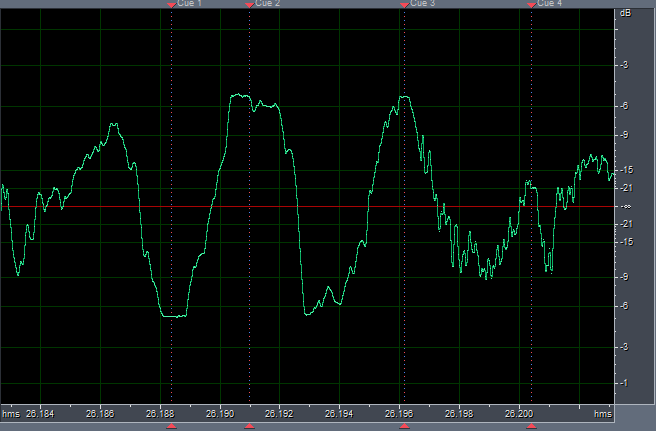Click the left hms label on time ruler

coord(11,414)
